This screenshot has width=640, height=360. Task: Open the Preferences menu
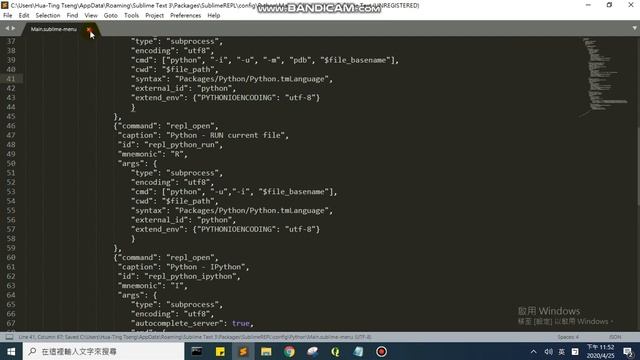[x=186, y=16]
